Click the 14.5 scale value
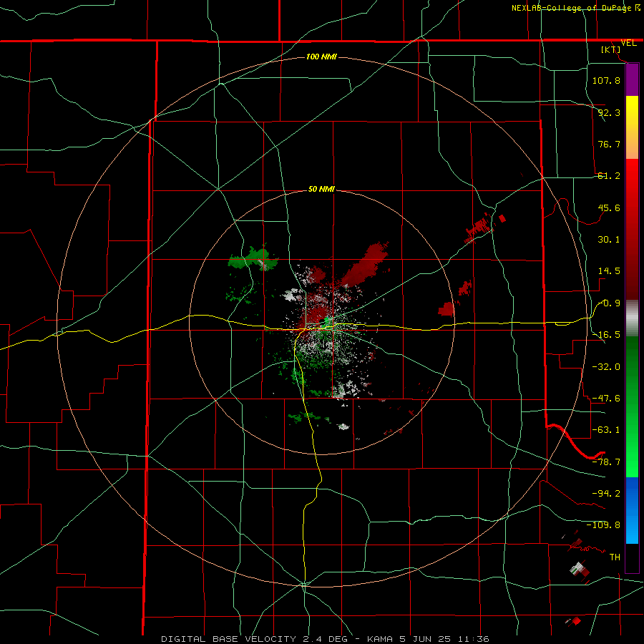 point(609,271)
